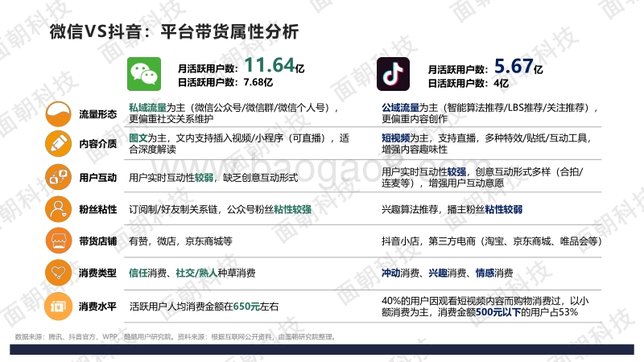Image resolution: width=644 pixels, height=362 pixels.
Task: Select the orange 内容介质 pencil icon
Action: coord(58,144)
